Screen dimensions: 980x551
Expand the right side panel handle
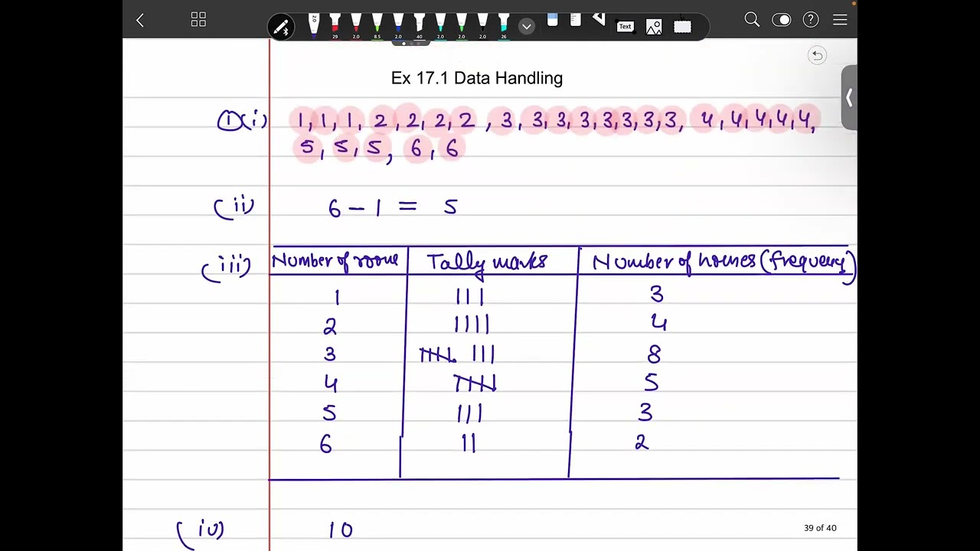849,98
